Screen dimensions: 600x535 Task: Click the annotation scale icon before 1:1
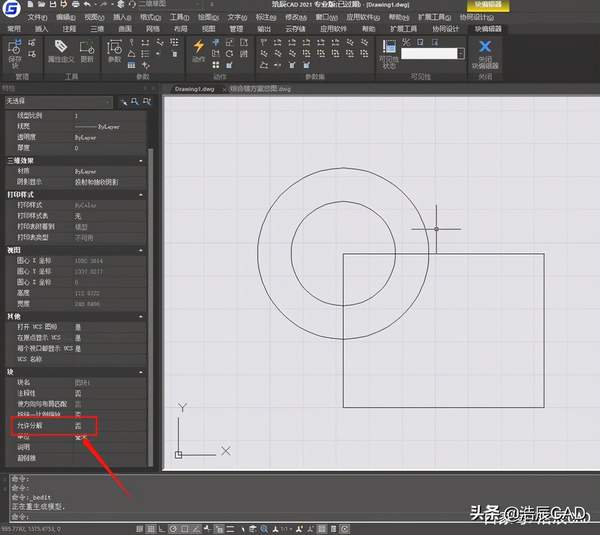tap(276, 529)
